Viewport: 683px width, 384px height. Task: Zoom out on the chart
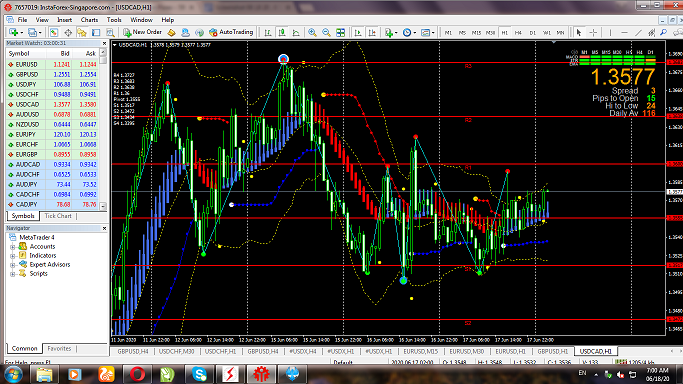coord(326,32)
